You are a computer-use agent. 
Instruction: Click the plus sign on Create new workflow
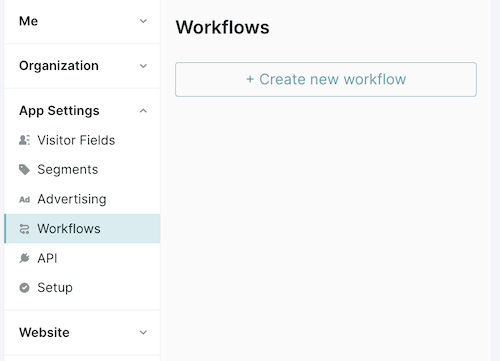[x=250, y=79]
